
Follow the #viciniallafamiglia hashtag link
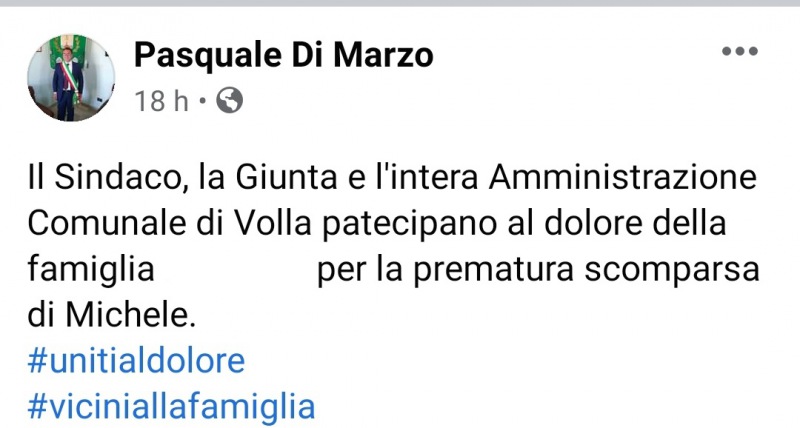(171, 407)
